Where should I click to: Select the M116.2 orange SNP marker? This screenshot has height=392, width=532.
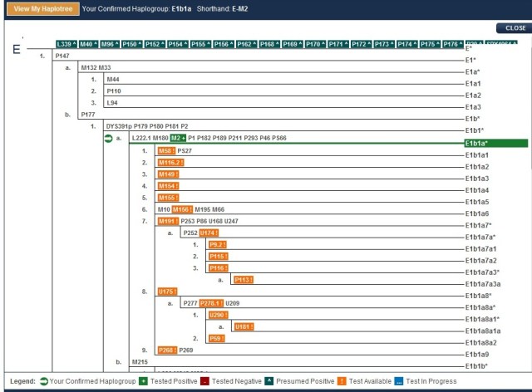click(170, 163)
